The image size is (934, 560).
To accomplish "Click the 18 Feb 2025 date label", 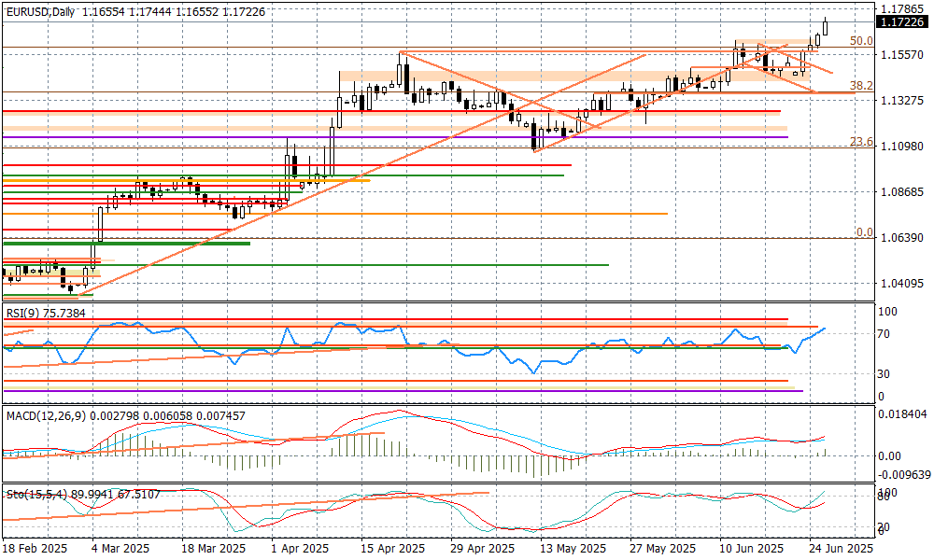I will (x=36, y=549).
